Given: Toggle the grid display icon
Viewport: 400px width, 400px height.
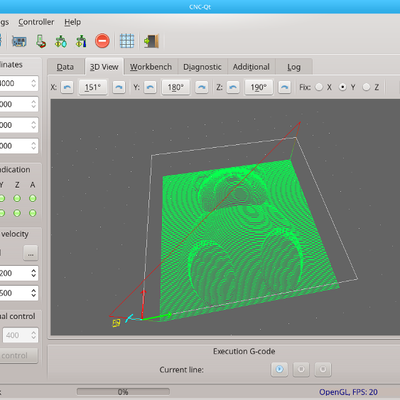Looking at the screenshot, I should coord(127,41).
